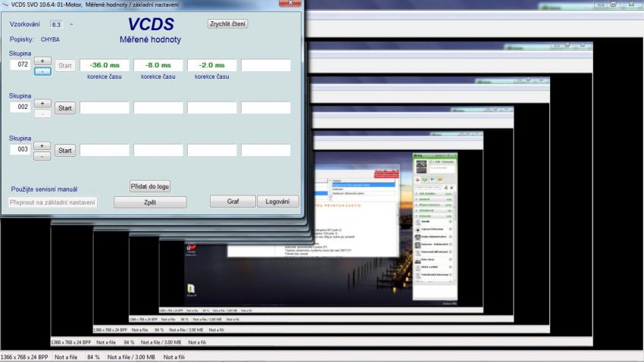
Task: Select the Skupina 003 group number field
Action: click(23, 150)
